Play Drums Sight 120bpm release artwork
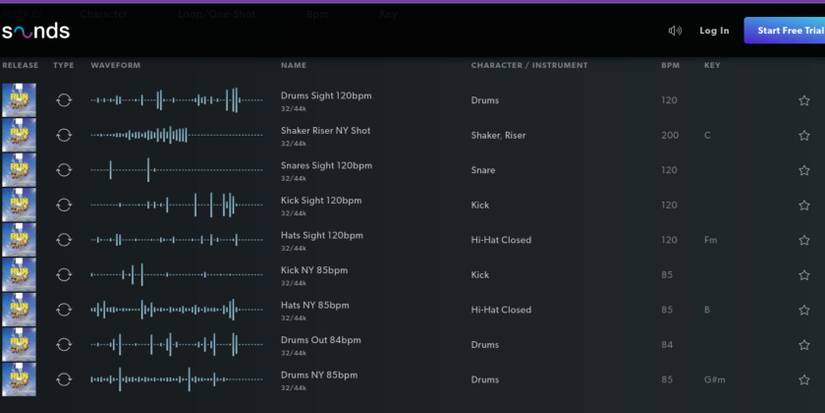The image size is (825, 413). 19,100
